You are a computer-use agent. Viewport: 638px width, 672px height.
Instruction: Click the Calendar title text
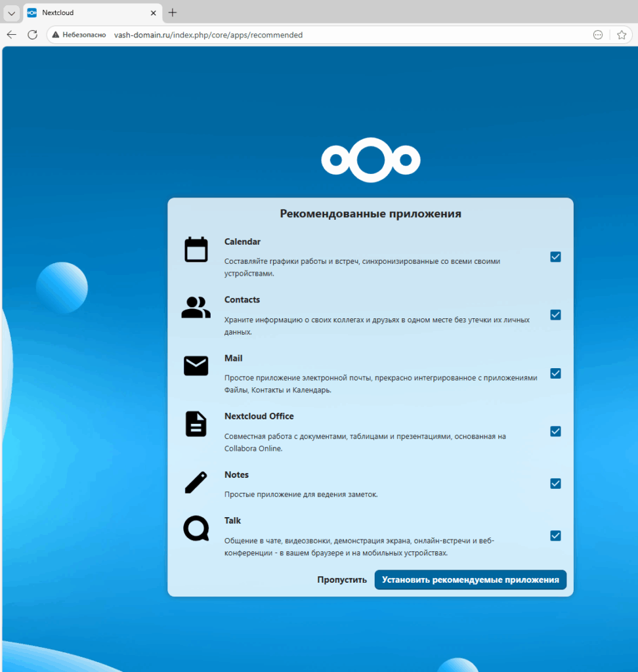[x=242, y=241]
